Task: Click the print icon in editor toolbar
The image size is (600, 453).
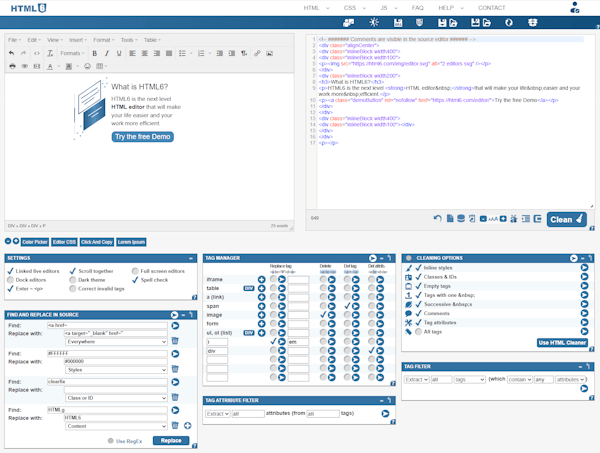Action: 12,66
